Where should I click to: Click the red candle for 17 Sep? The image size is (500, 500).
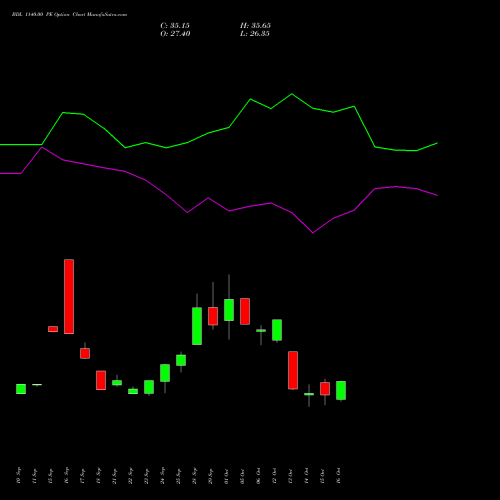(85, 353)
